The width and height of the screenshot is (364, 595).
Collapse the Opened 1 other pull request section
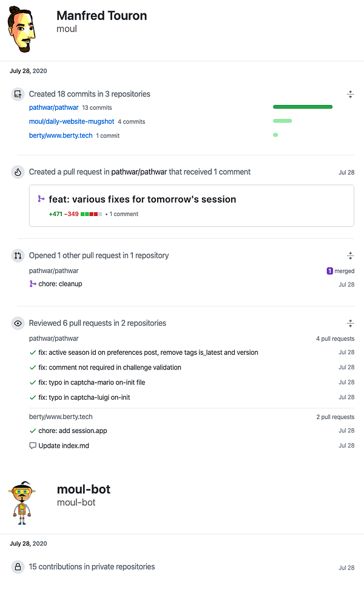(350, 256)
